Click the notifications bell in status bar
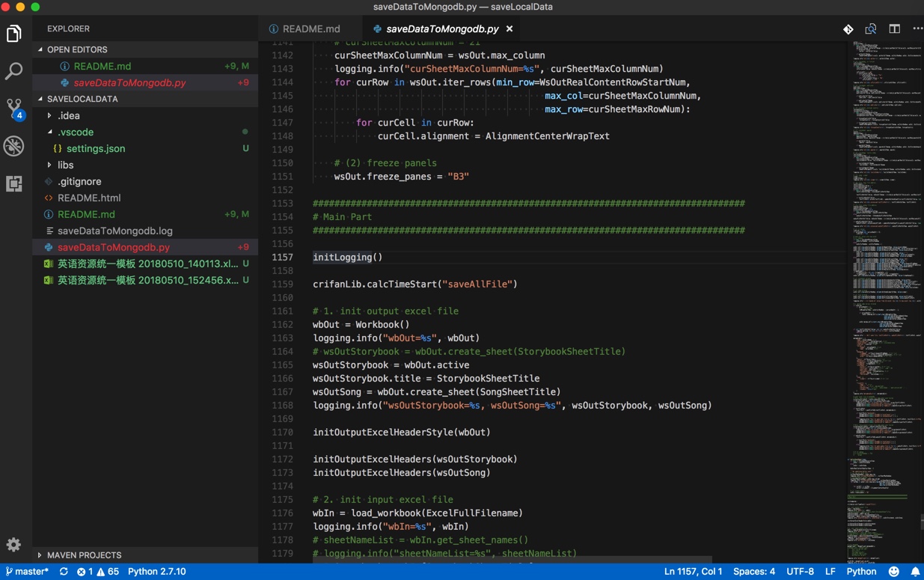The width and height of the screenshot is (924, 580). [915, 572]
